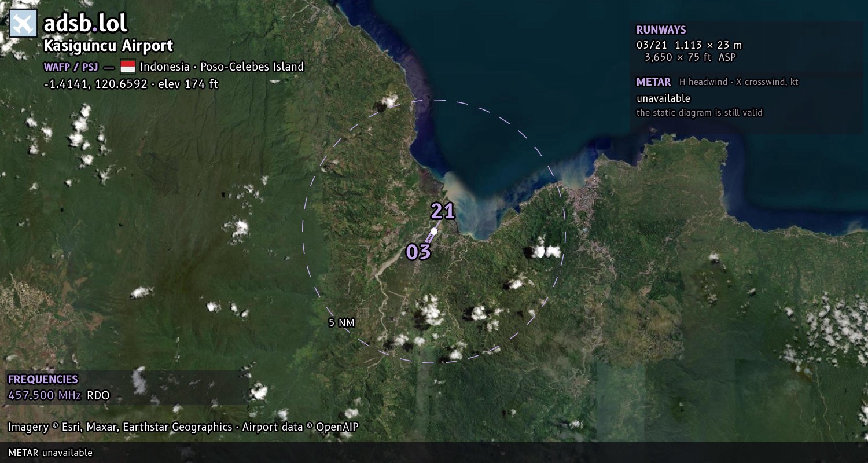Image resolution: width=868 pixels, height=463 pixels.
Task: Click the runway 03 end label
Action: click(x=418, y=252)
